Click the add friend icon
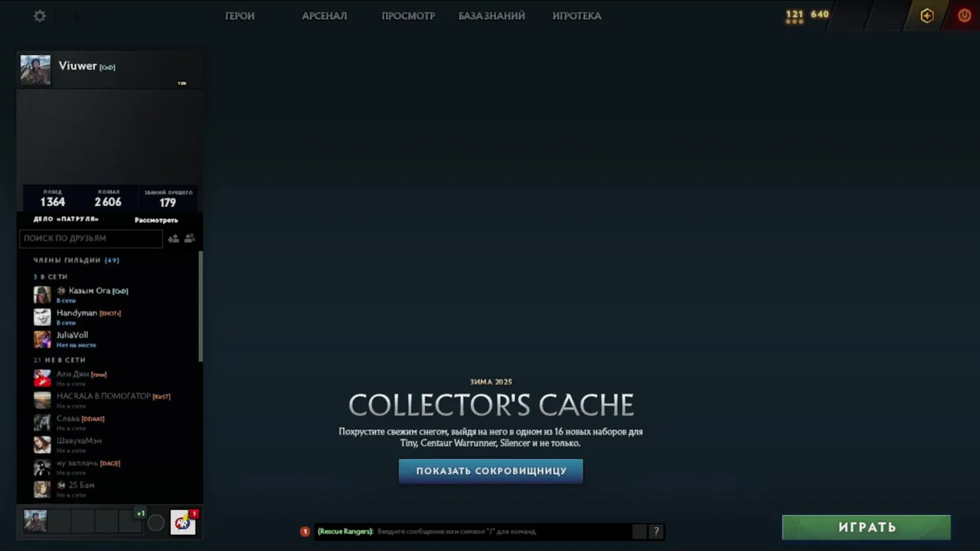This screenshot has width=980, height=551. [x=174, y=239]
